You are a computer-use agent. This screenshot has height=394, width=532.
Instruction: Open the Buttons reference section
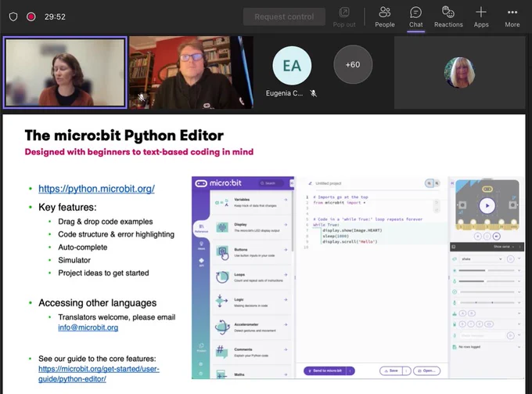[x=251, y=252]
